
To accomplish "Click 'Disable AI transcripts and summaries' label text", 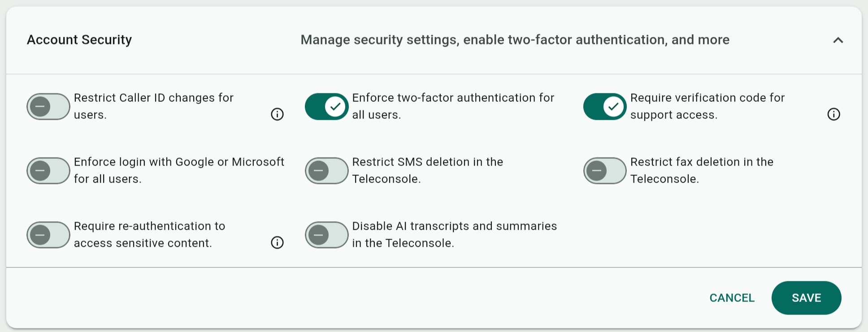I will click(454, 235).
